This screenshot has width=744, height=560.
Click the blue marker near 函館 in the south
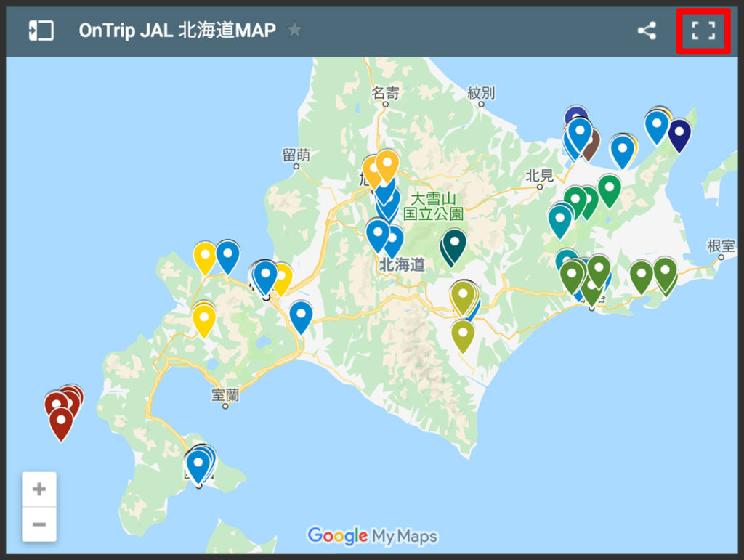(x=198, y=460)
